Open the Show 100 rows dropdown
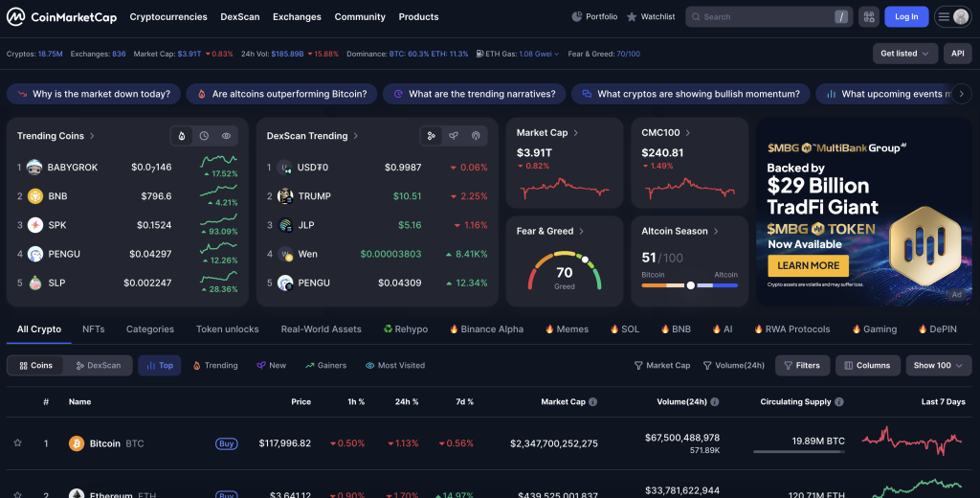 (938, 366)
